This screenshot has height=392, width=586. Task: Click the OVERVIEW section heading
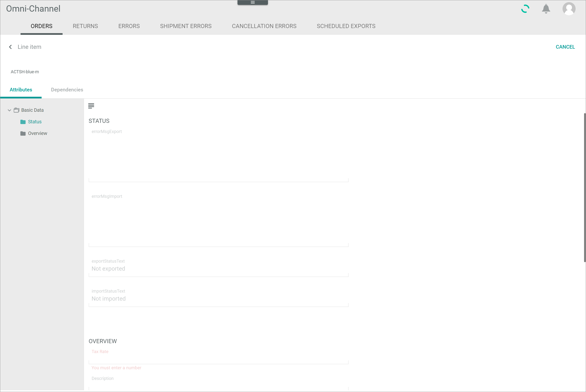[x=103, y=341]
